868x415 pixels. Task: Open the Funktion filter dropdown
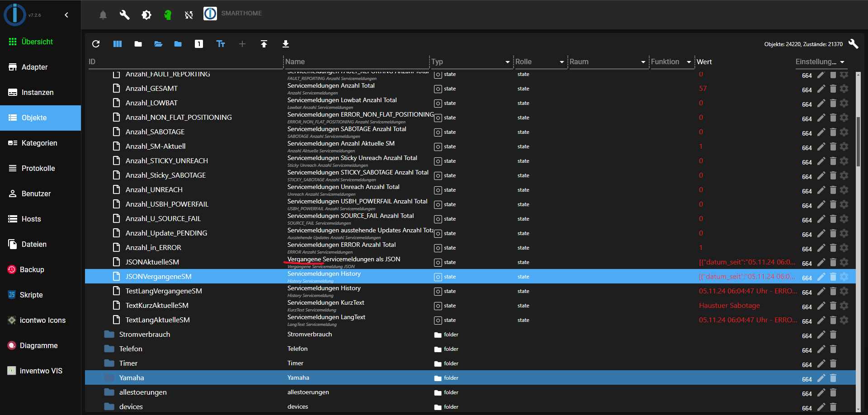tap(689, 62)
